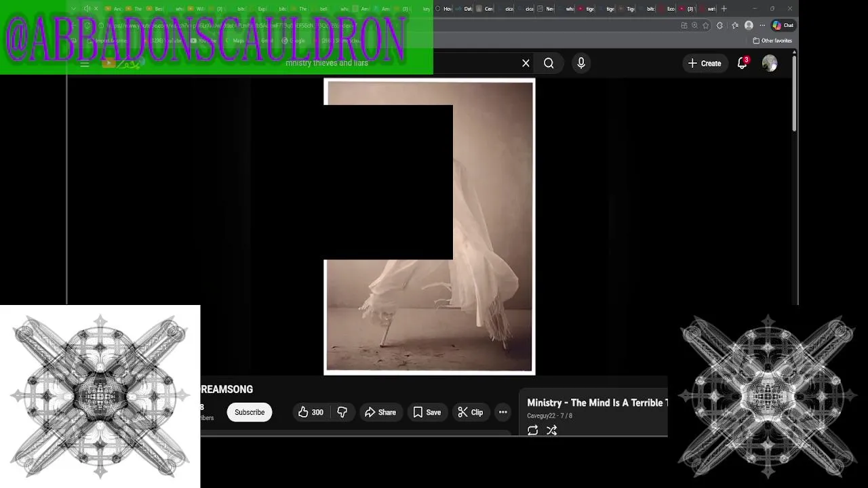Open the three-dots more actions menu
The width and height of the screenshot is (868, 488).
(x=502, y=412)
